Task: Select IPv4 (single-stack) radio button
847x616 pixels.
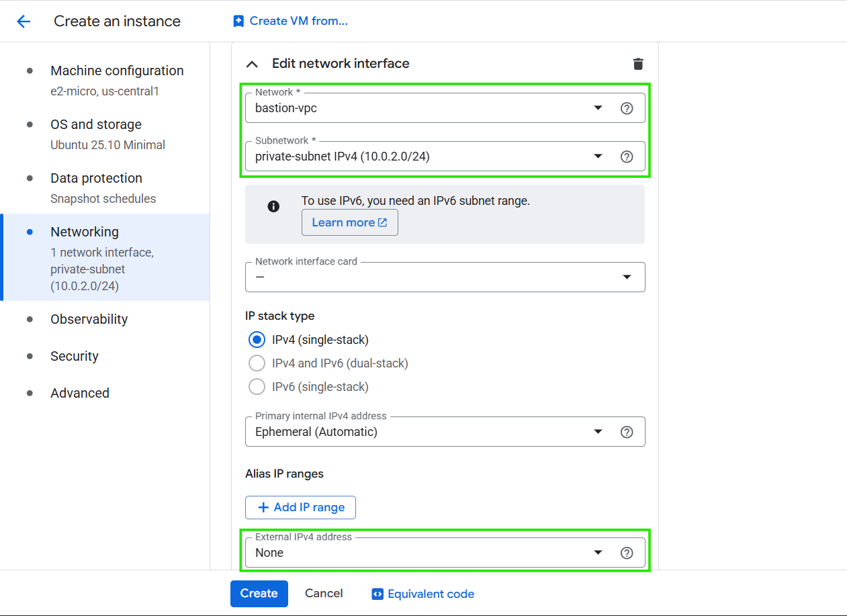Action: point(257,340)
